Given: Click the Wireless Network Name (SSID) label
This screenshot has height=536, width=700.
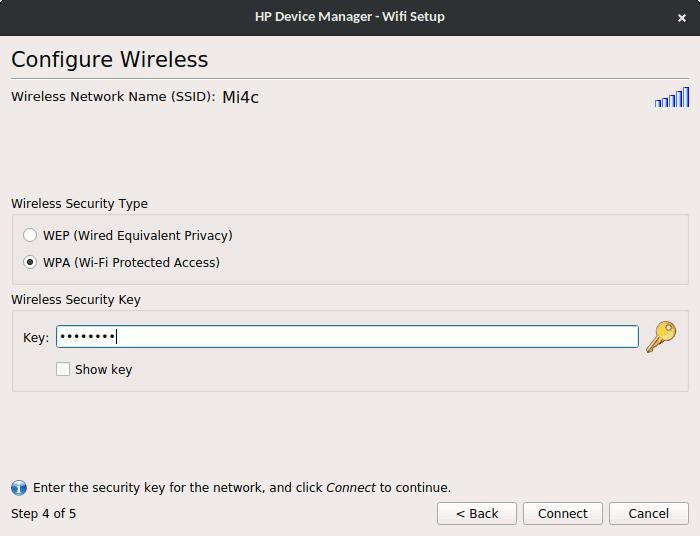Looking at the screenshot, I should coord(113,98).
